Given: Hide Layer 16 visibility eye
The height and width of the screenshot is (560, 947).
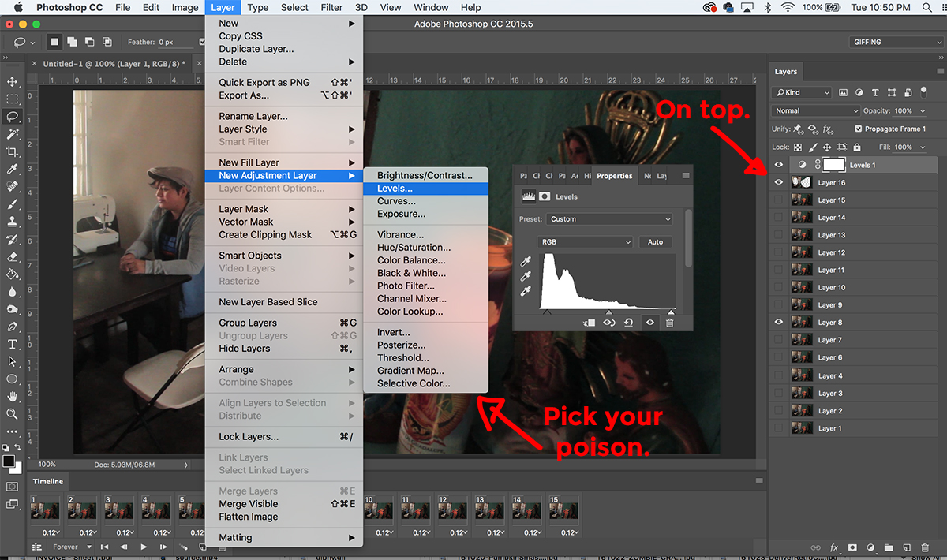Looking at the screenshot, I should [x=779, y=182].
